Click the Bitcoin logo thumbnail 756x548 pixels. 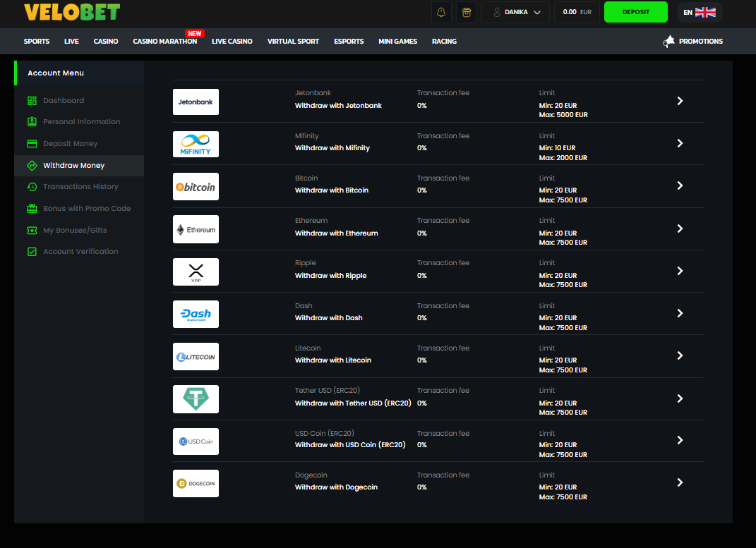[x=196, y=187]
